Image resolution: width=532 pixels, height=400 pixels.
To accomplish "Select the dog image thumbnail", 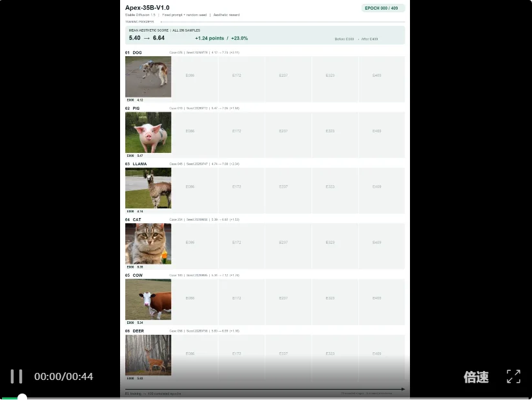I will click(x=148, y=77).
